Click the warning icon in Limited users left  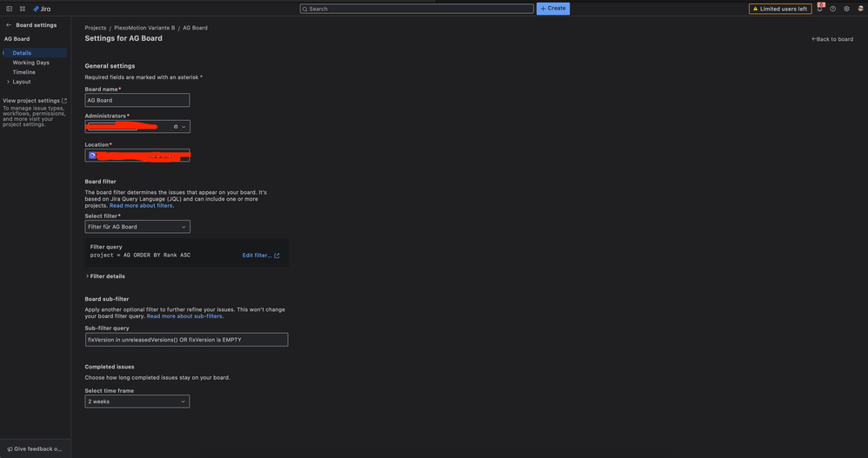click(x=755, y=9)
